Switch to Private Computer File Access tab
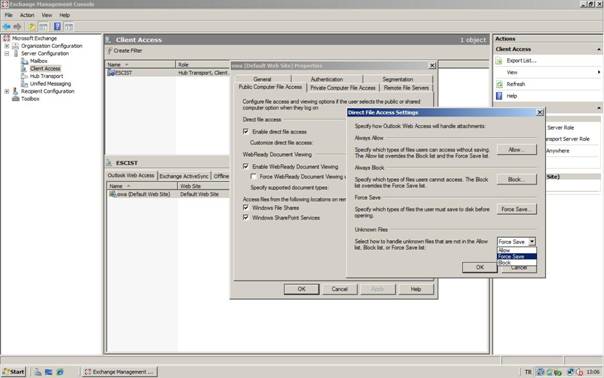The width and height of the screenshot is (604, 378). tap(343, 88)
